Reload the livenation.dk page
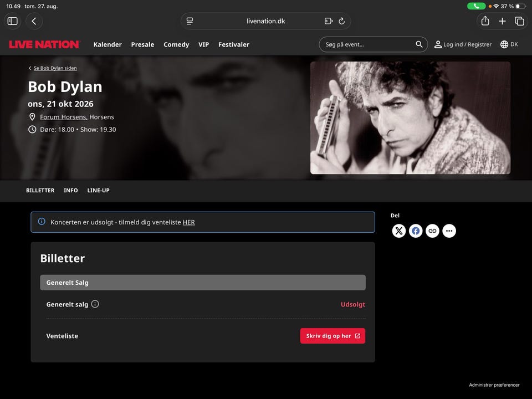The image size is (532, 399). click(342, 21)
